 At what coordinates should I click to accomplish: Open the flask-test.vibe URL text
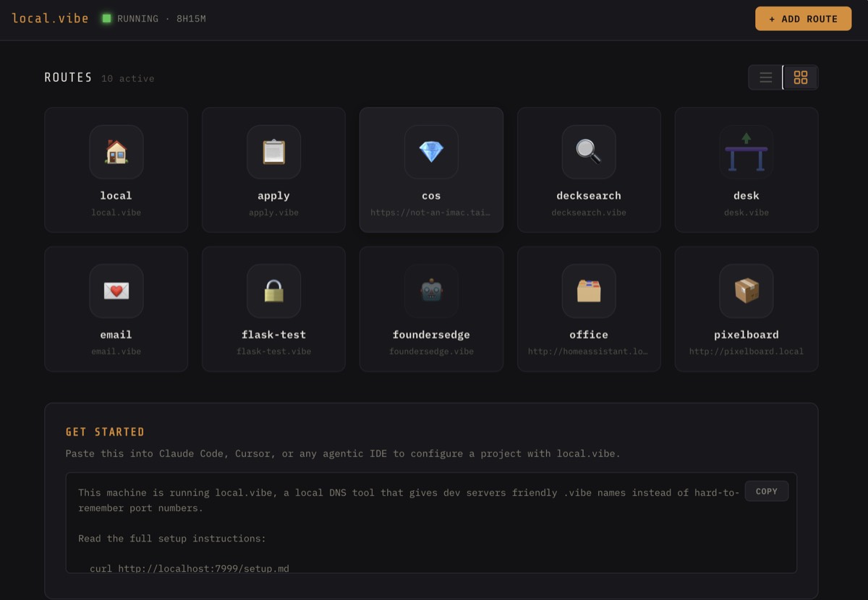click(x=273, y=351)
